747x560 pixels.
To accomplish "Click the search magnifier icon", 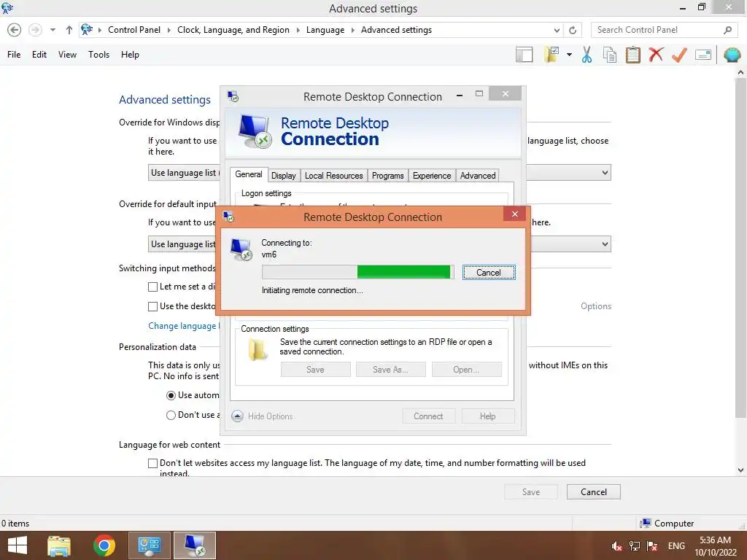I will [x=727, y=30].
